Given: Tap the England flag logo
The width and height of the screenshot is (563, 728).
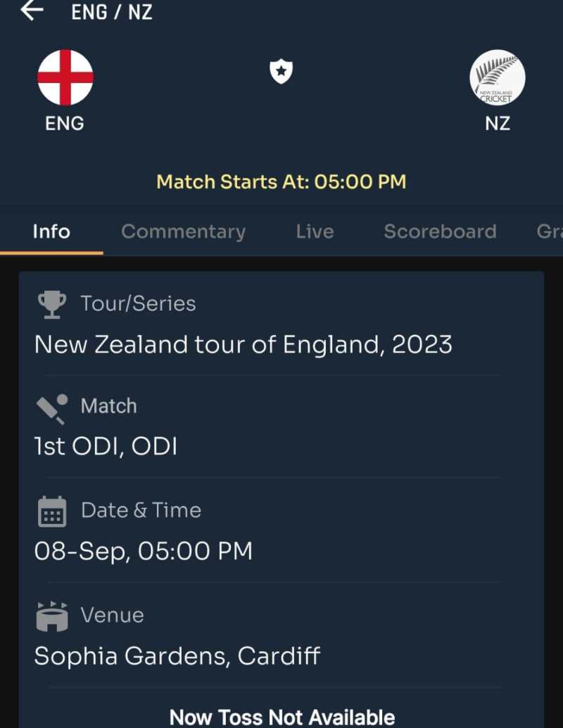Looking at the screenshot, I should [x=65, y=77].
